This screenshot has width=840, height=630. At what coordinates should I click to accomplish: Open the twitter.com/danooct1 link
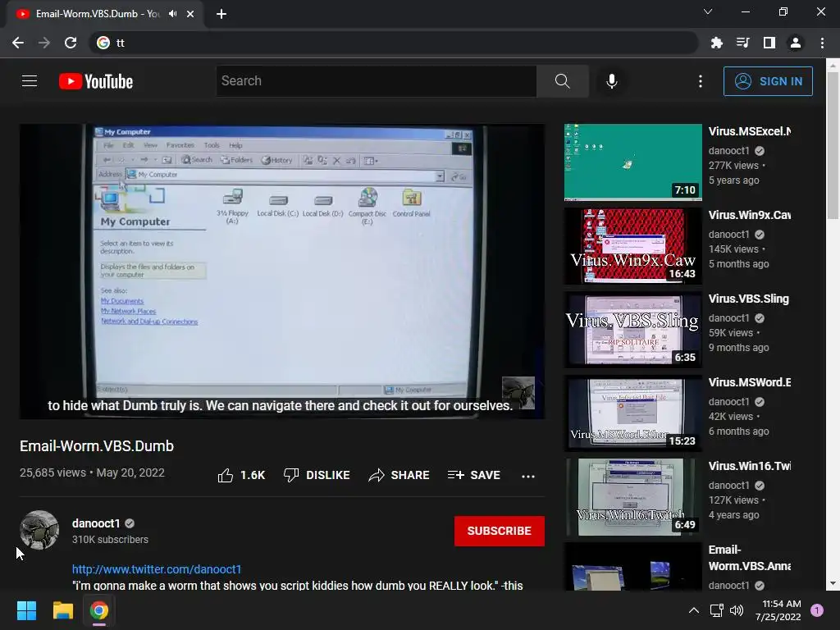click(157, 569)
